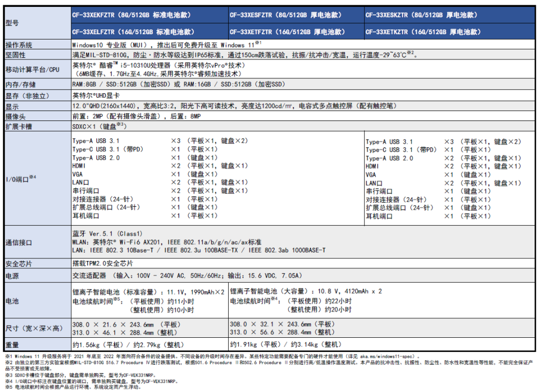Image resolution: width=540 pixels, height=392 pixels.
Task: Click 耳机端口 in the left port list
Action: coord(86,216)
